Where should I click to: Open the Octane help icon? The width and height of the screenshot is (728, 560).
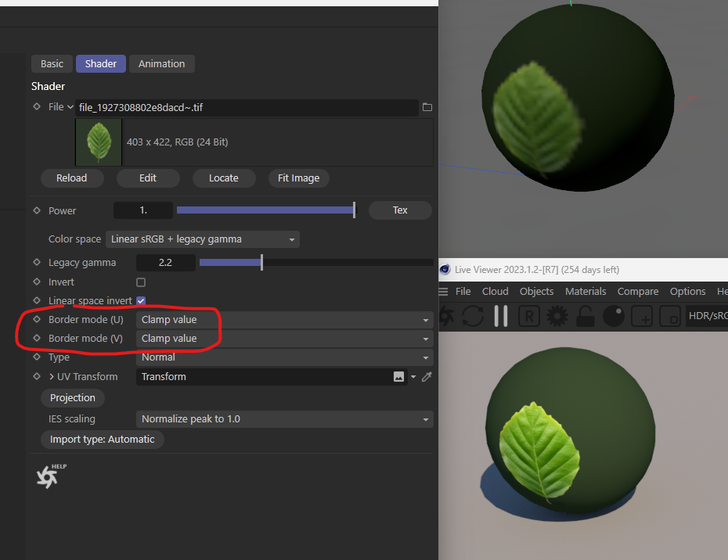(x=51, y=476)
